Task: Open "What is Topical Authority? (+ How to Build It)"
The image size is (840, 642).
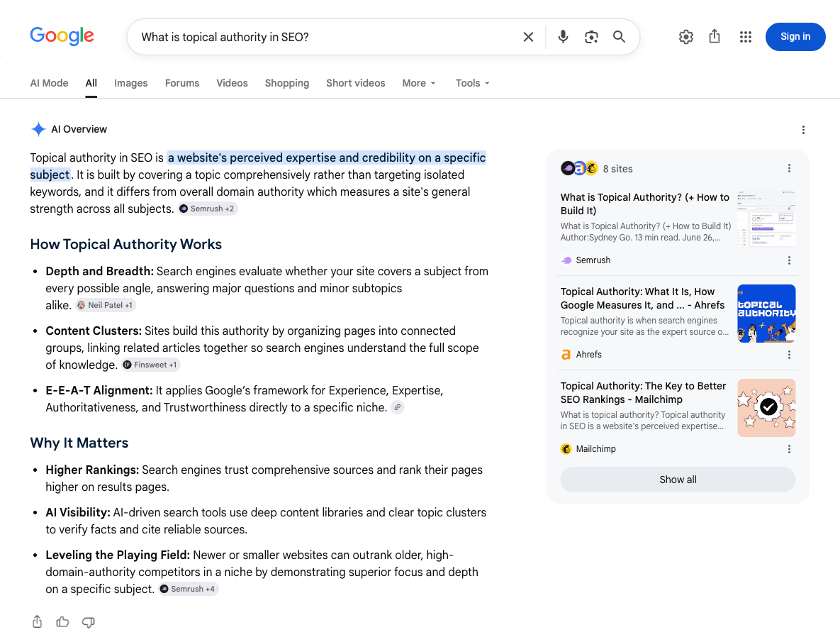Action: (x=644, y=204)
